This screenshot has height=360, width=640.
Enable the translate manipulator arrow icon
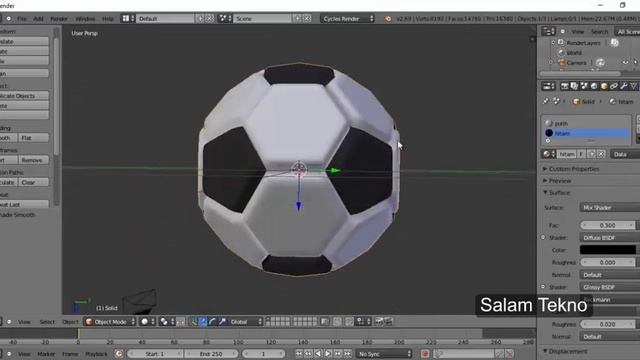coord(203,322)
